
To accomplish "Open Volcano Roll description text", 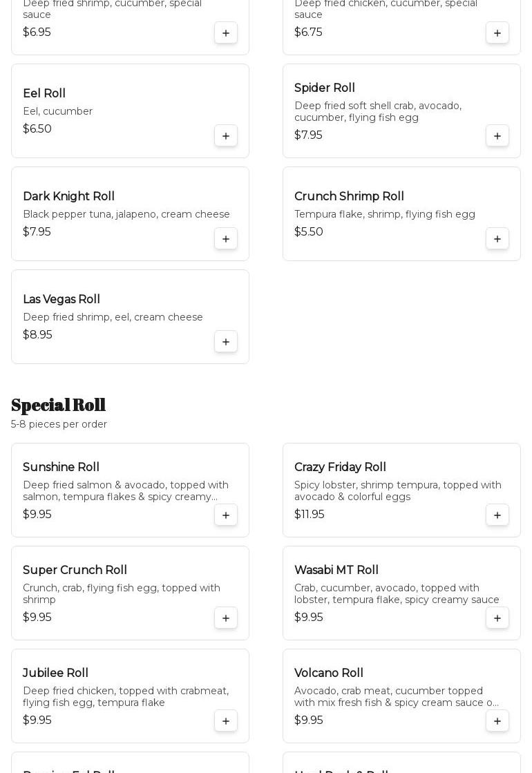I will click(396, 697).
